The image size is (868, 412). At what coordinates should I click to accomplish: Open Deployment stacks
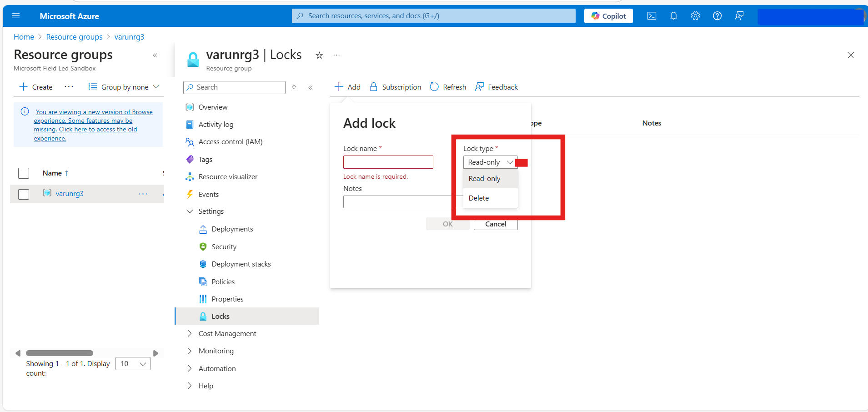pos(241,264)
